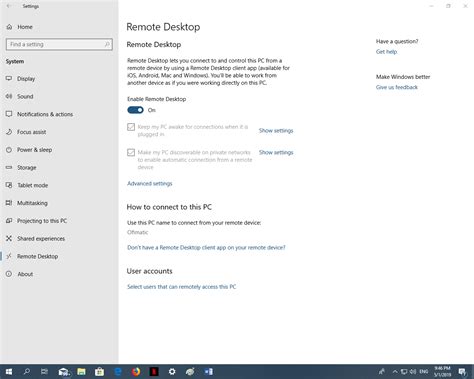Viewport: 474px width, 379px height.
Task: Uncheck Keep my PC awake checkbox
Action: (131, 127)
